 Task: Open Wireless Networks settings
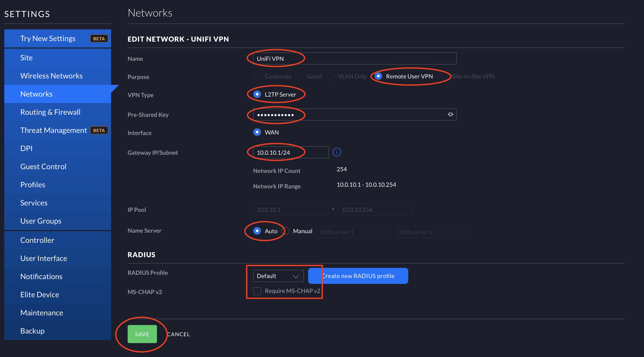tap(58, 76)
